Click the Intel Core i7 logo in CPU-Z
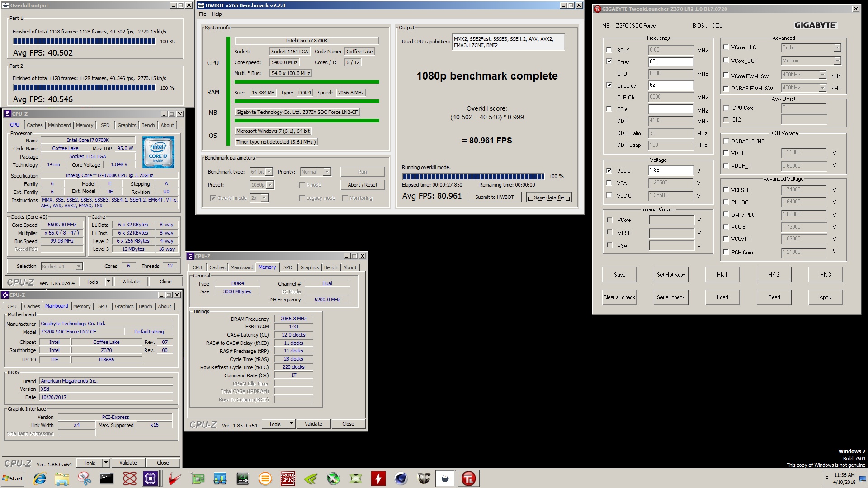 158,152
